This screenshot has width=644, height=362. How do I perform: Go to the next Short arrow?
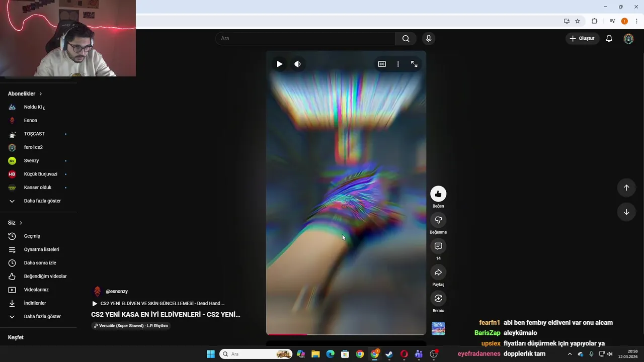(626, 212)
